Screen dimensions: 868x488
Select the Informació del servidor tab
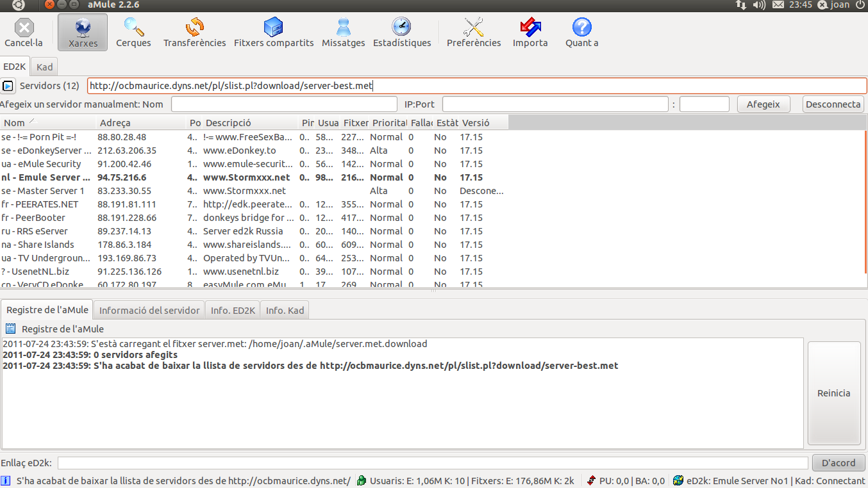pyautogui.click(x=149, y=311)
